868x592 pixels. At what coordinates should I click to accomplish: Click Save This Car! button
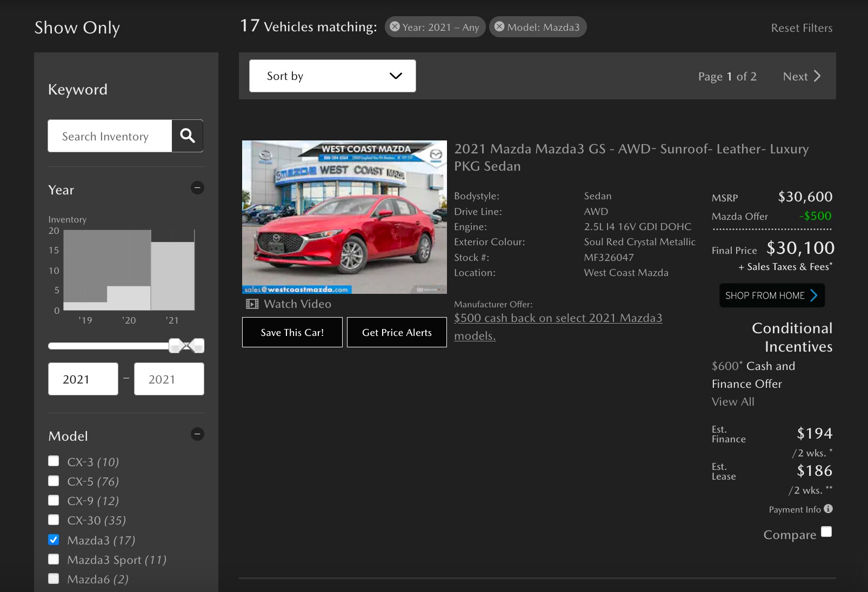point(292,332)
